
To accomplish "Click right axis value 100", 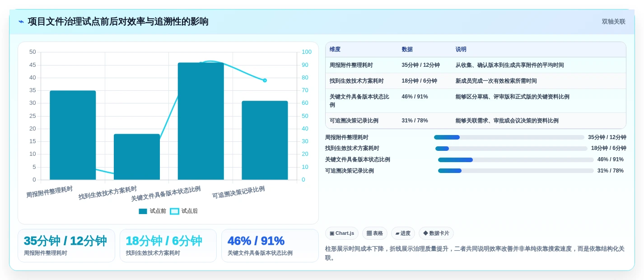I will coord(307,52).
